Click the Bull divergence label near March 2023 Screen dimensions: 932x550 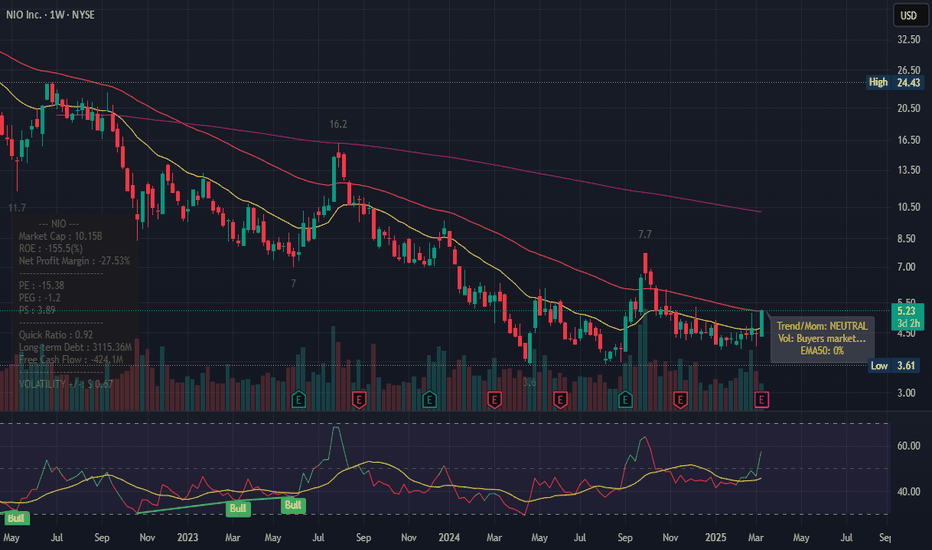pyautogui.click(x=238, y=508)
